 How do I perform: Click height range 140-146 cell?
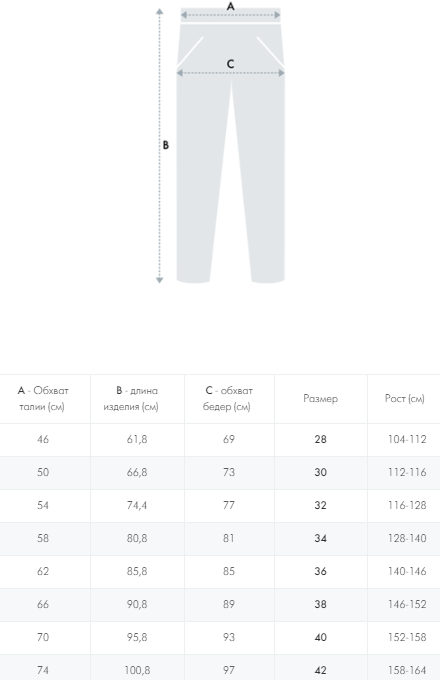coord(407,571)
